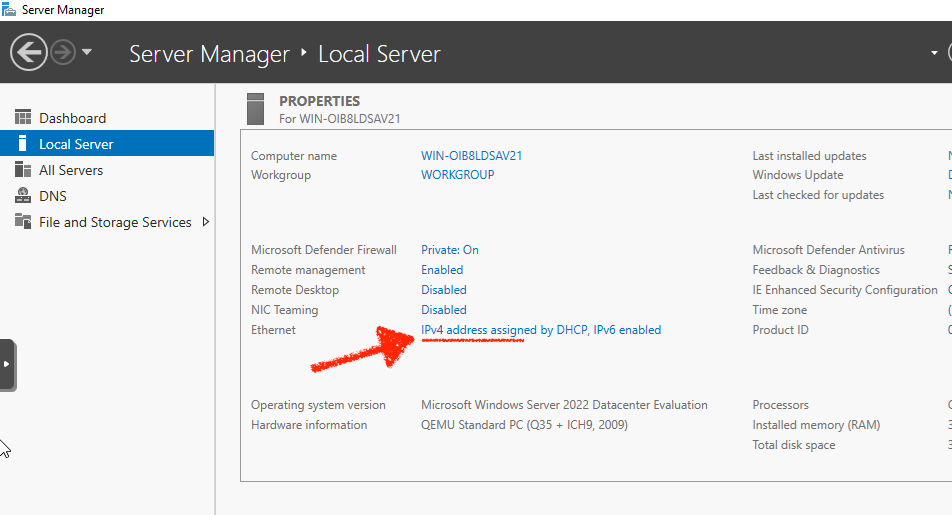Open the navigation history dropdown arrow
Viewport: 952px width, 515px height.
[x=87, y=52]
